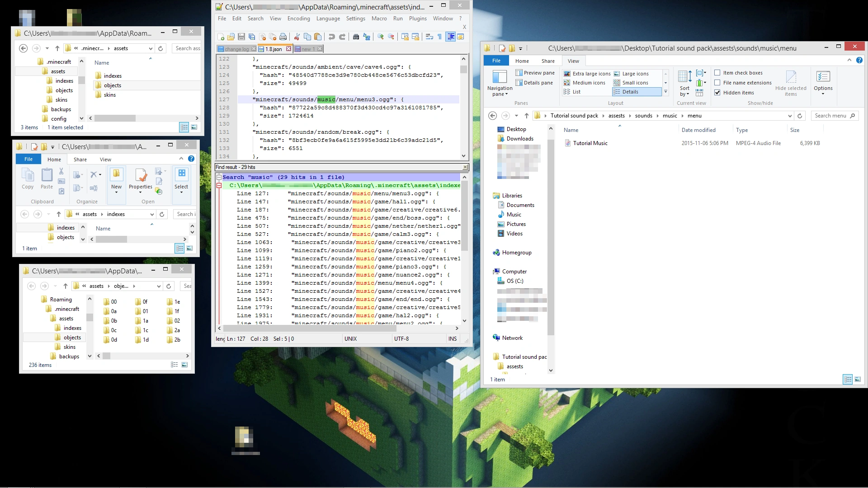Collapse the Search "music" results tree node
This screenshot has width=868, height=488.
pyautogui.click(x=219, y=177)
